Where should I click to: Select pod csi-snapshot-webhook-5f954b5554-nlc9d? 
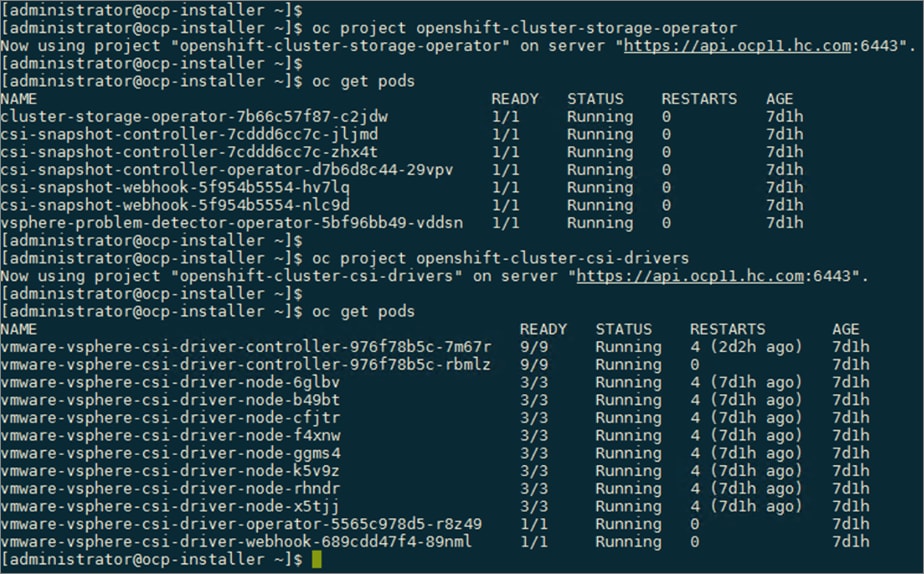click(x=175, y=205)
